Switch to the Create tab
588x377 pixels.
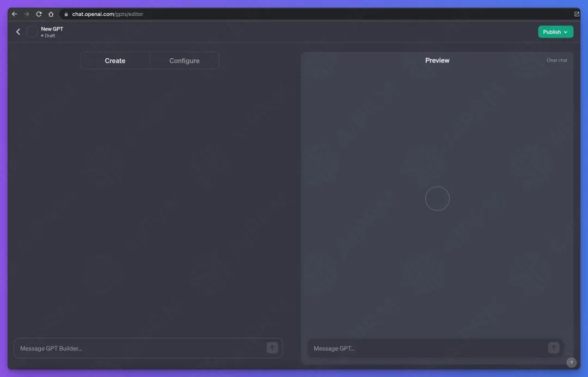click(x=115, y=61)
